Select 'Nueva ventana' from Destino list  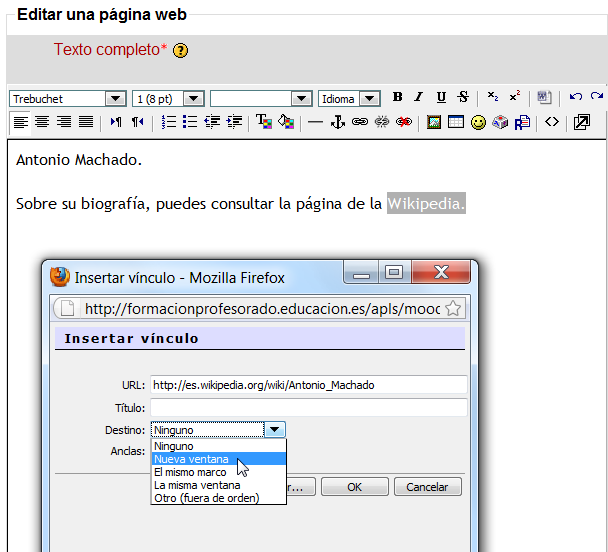click(x=191, y=459)
